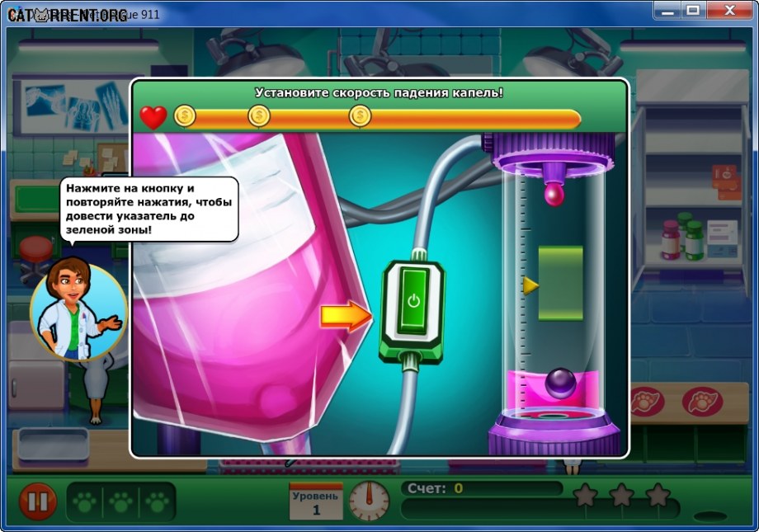Screen dimensions: 759x532
Task: Click the rightmost paw print in bottom bar
Action: pos(158,502)
